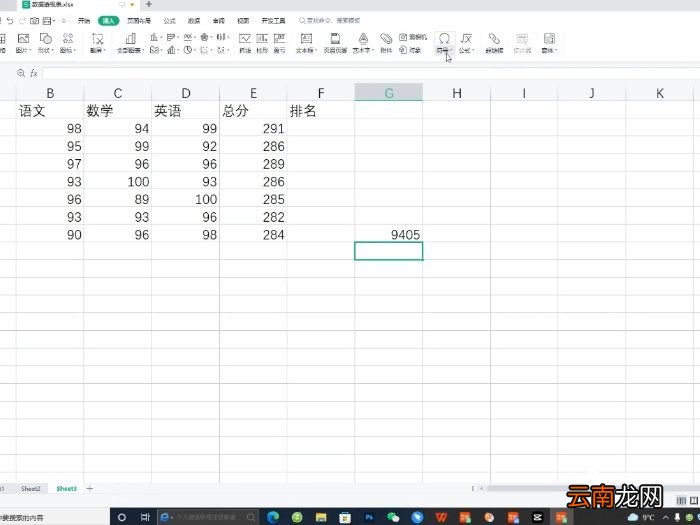The height and width of the screenshot is (525, 700).
Task: Click the 语文 header cell
Action: [x=50, y=111]
